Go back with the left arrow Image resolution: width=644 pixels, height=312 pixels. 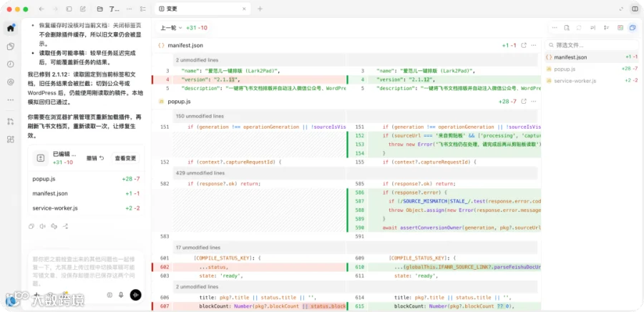click(41, 9)
